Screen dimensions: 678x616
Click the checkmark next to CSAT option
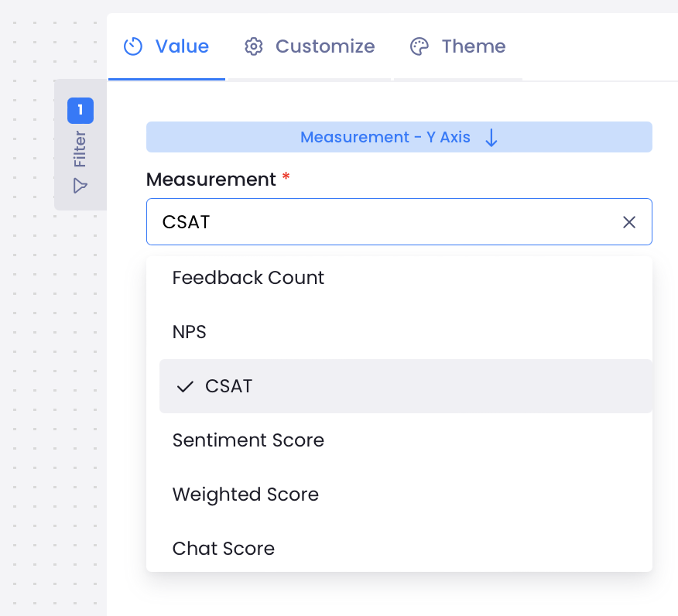point(185,386)
